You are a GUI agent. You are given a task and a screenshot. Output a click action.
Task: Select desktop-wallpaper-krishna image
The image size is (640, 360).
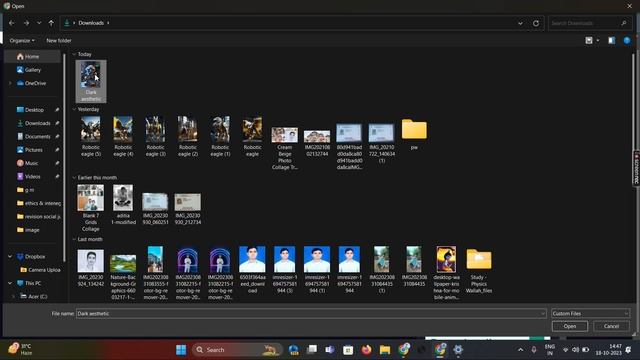(446, 273)
